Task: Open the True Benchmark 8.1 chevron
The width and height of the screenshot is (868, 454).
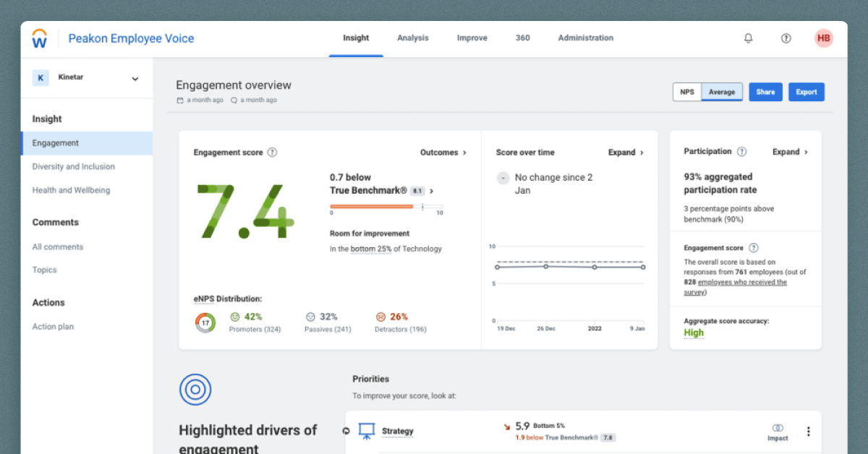Action: pos(432,192)
